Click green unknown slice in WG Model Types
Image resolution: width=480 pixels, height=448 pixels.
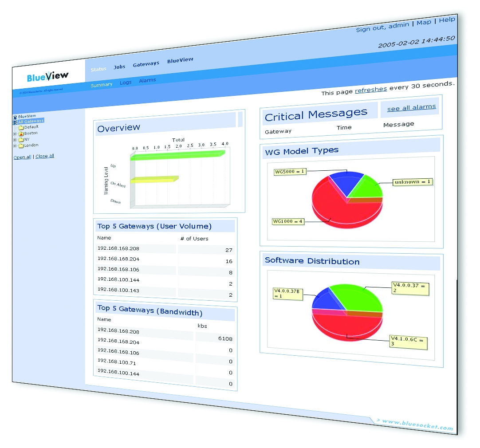click(x=367, y=188)
